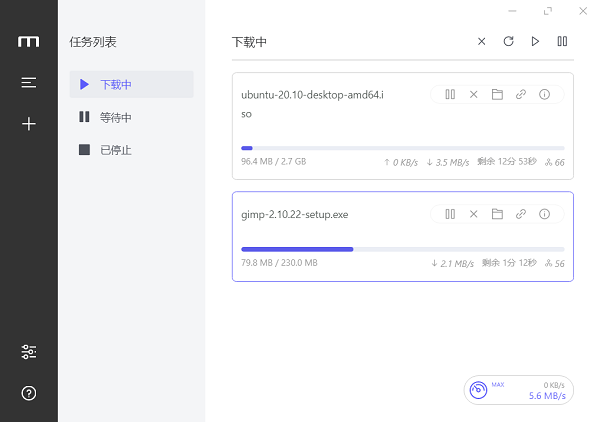Show info details for ubuntu task
Screen dimensions: 600x422
pyautogui.click(x=544, y=94)
